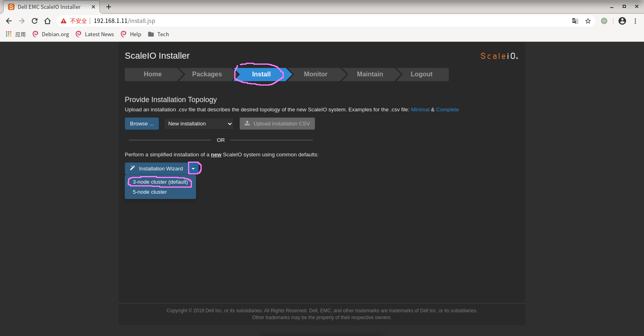This screenshot has height=336, width=644.
Task: Open the Tech bookmarks folder
Action: pos(159,34)
